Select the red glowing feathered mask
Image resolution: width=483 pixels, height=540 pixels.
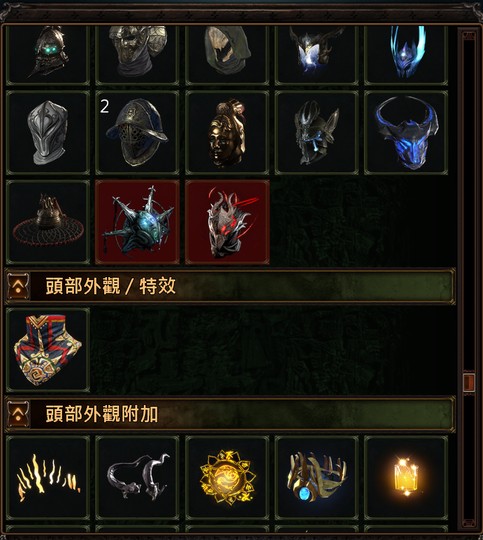(227, 222)
